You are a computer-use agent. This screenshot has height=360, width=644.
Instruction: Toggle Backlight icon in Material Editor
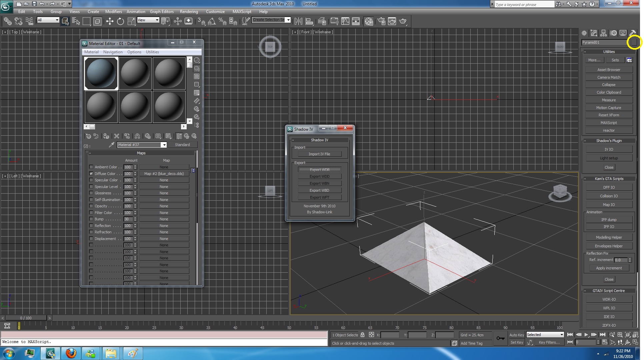pos(197,68)
